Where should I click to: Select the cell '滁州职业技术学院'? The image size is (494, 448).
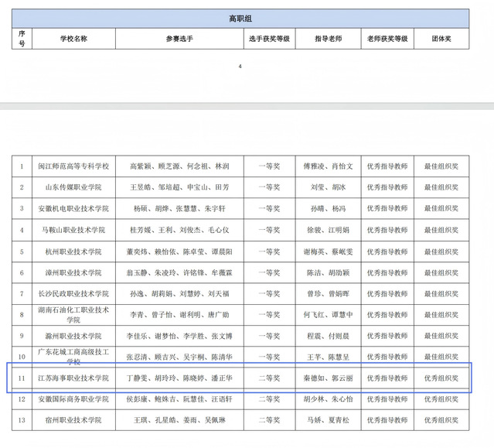pos(73,336)
